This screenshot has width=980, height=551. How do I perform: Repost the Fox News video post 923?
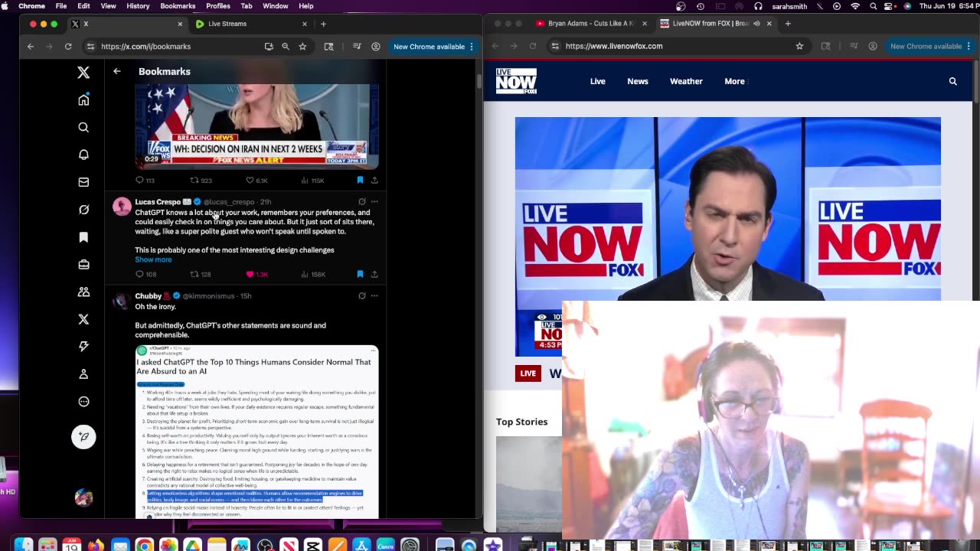[x=201, y=181]
